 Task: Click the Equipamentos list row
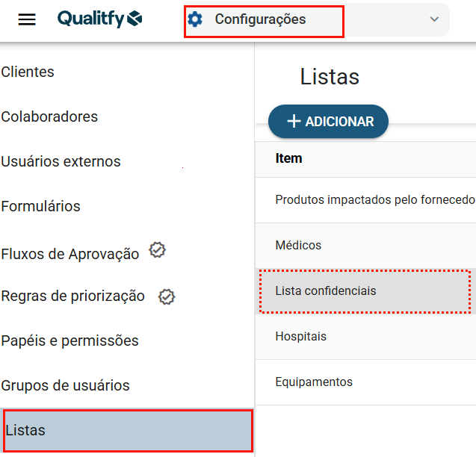(314, 382)
